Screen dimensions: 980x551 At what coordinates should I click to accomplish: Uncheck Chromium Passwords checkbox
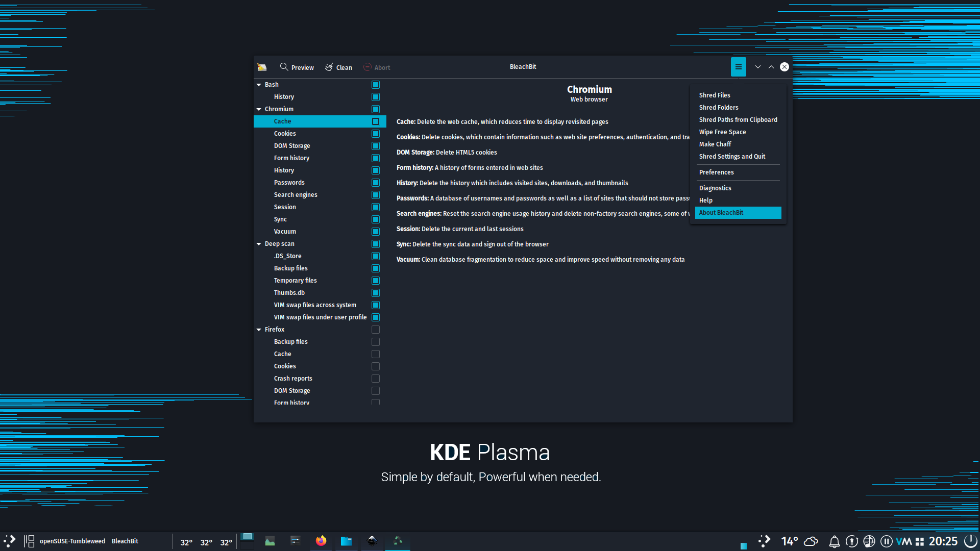(x=376, y=183)
